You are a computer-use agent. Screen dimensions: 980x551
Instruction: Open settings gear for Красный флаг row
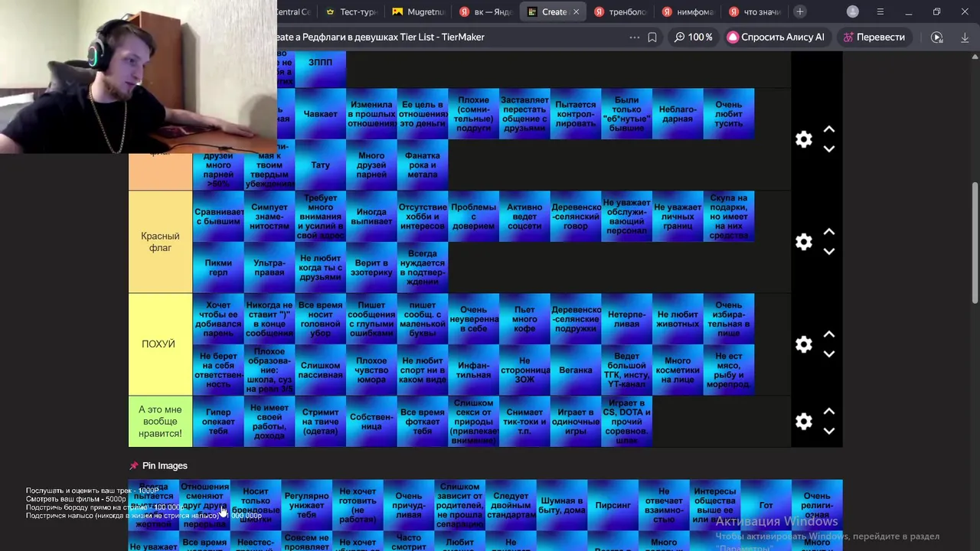803,242
